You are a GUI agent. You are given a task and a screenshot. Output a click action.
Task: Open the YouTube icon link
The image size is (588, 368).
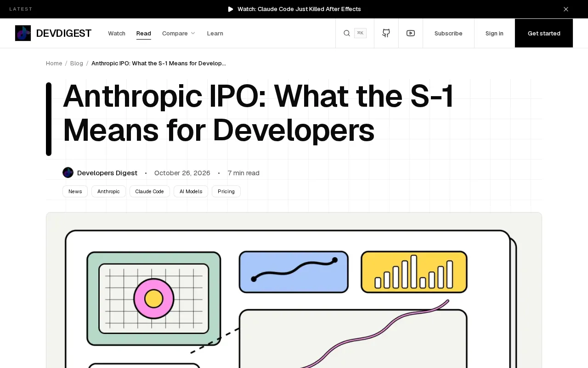click(x=411, y=33)
